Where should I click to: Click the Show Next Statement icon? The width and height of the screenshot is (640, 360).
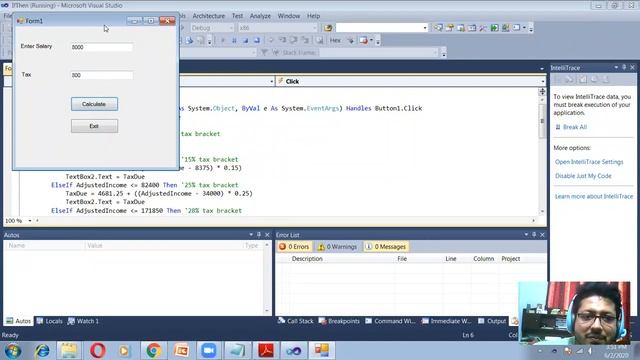(x=271, y=40)
